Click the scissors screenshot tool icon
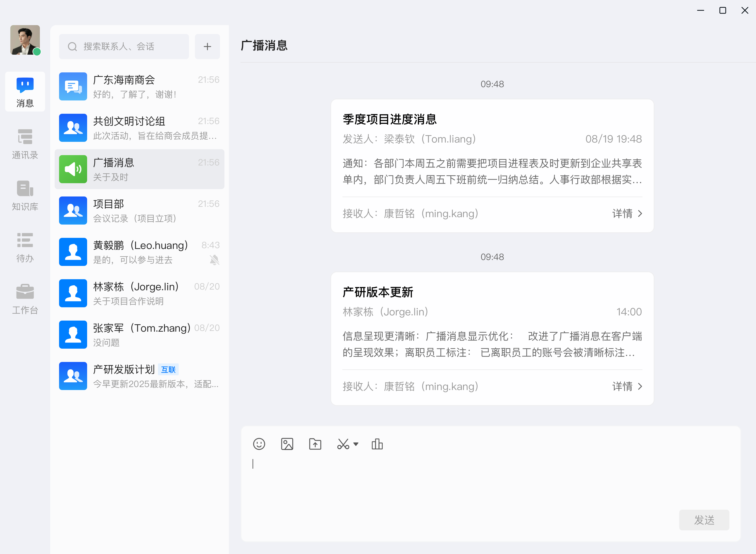 (343, 444)
